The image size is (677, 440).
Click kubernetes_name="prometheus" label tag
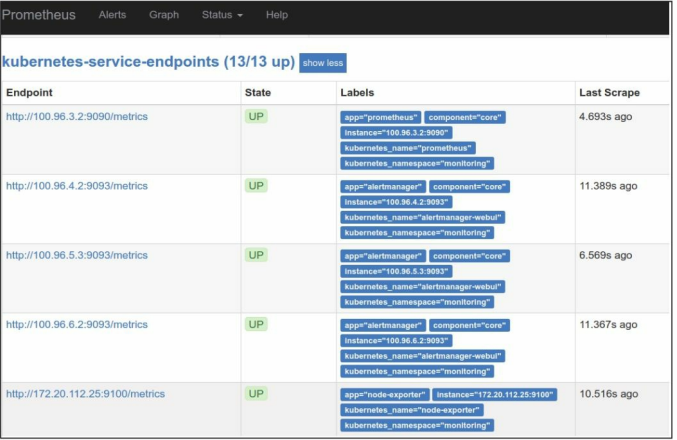pyautogui.click(x=408, y=148)
